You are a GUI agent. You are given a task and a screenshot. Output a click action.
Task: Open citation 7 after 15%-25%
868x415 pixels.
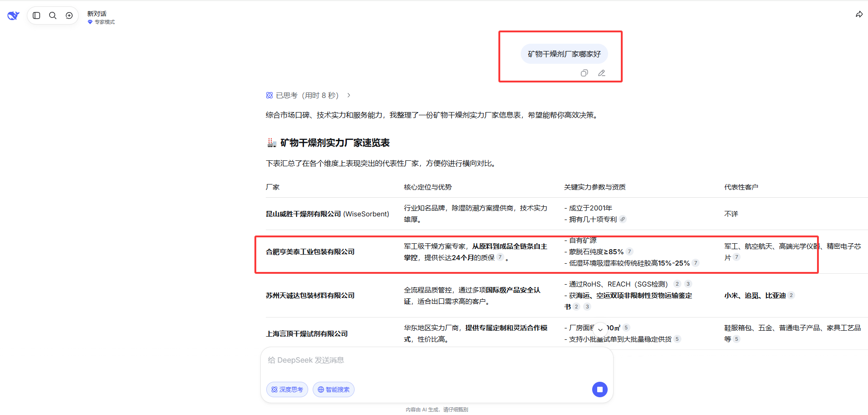695,263
